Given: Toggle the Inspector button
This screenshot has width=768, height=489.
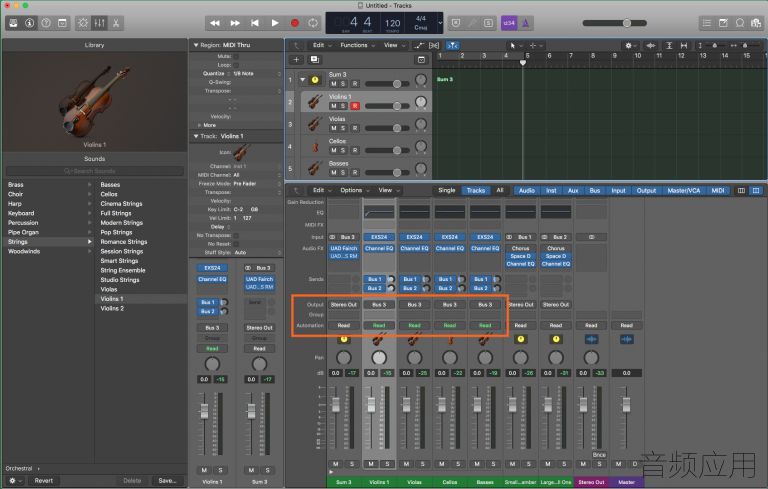Looking at the screenshot, I should click(29, 23).
